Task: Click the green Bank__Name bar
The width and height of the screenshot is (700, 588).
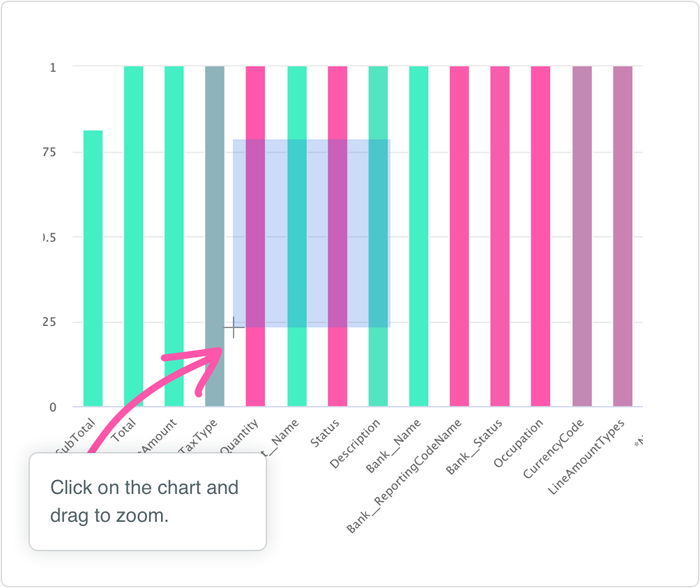Action: pos(418,236)
